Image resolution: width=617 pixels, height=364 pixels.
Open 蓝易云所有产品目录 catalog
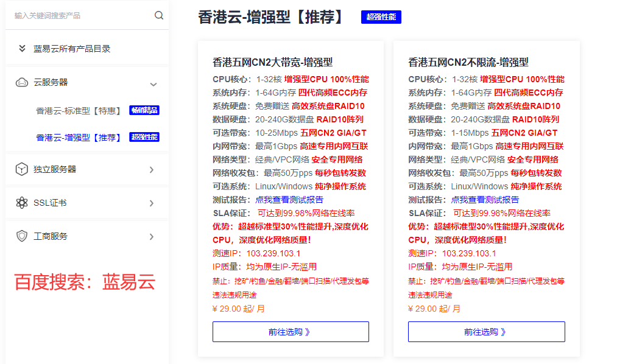(x=72, y=49)
